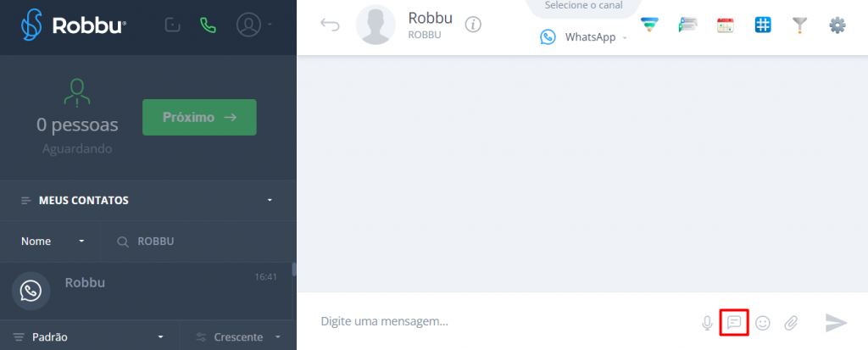
Task: Click the green phone call icon
Action: click(209, 25)
